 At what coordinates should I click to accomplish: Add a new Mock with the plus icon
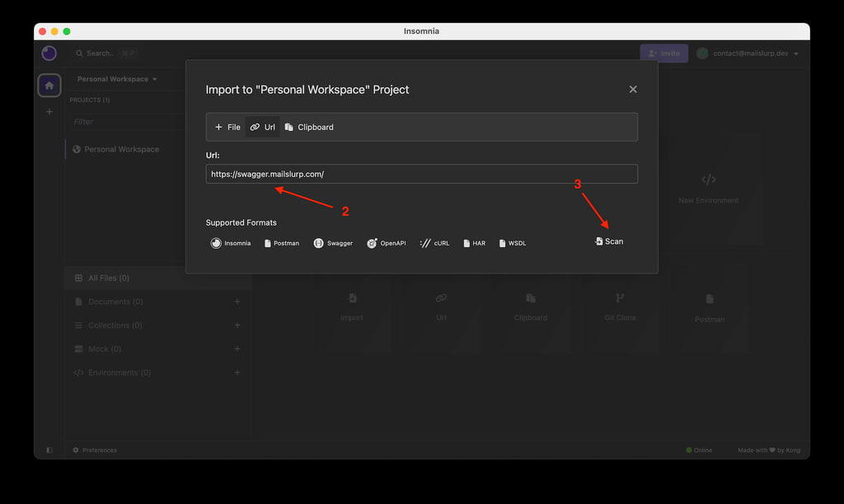tap(237, 349)
